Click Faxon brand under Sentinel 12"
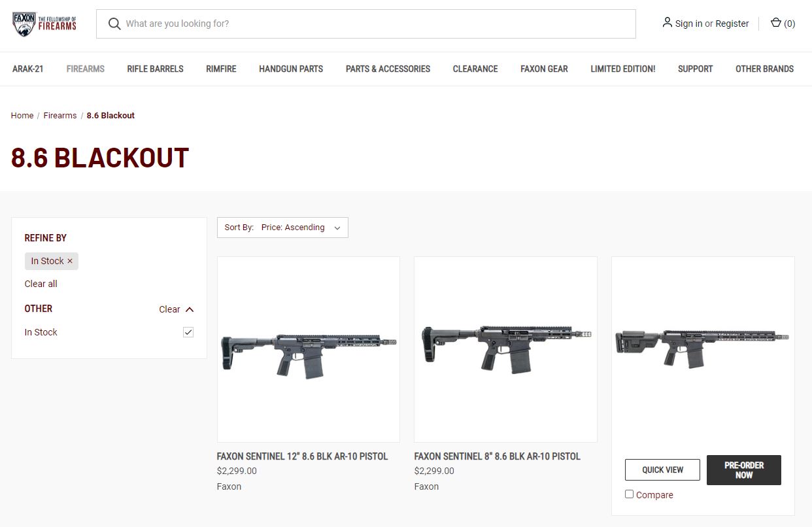Viewport: 812px width, 527px height. (x=229, y=486)
